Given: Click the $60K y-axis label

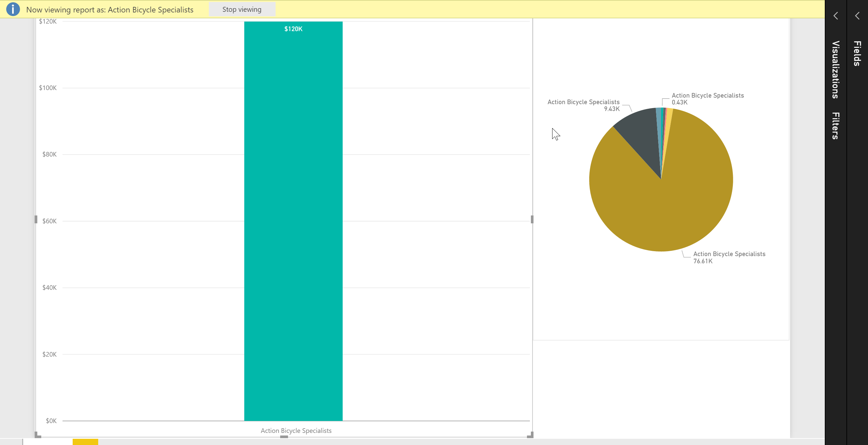Looking at the screenshot, I should 49,221.
